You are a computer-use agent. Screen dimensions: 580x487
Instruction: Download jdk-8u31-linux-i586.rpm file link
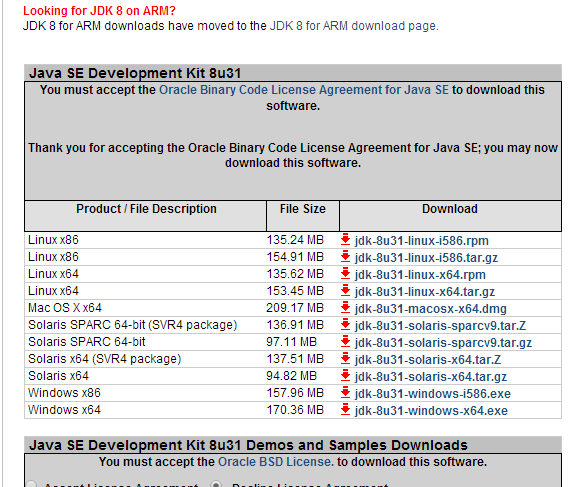pos(422,241)
